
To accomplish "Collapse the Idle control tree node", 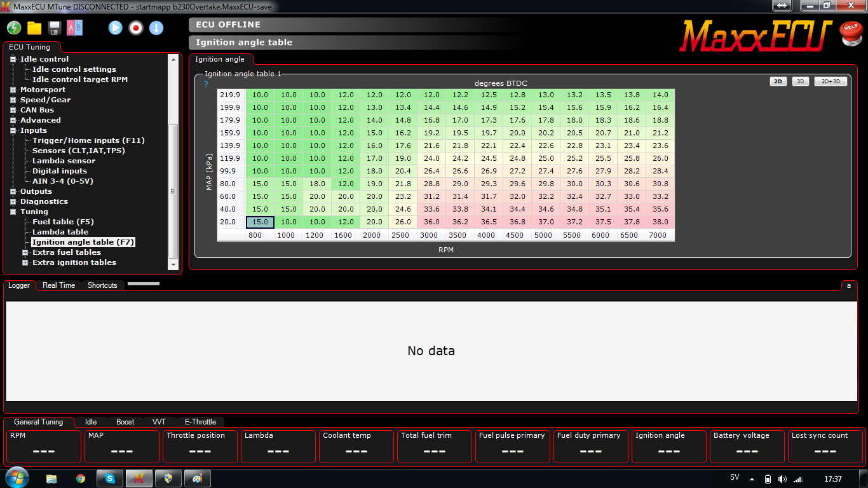I will [13, 59].
